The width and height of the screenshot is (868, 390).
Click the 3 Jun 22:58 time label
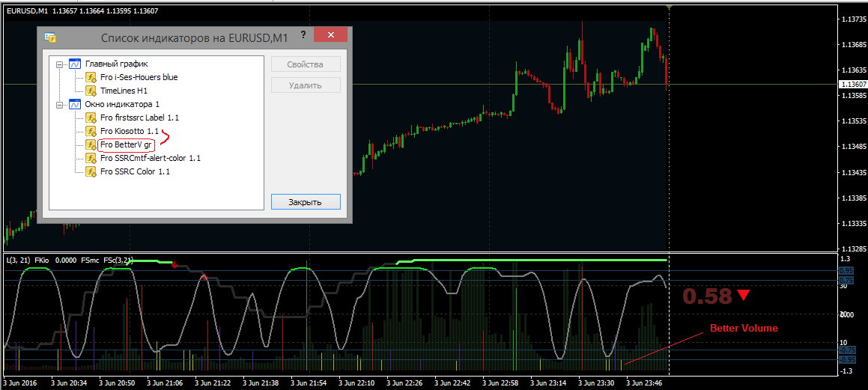502,383
